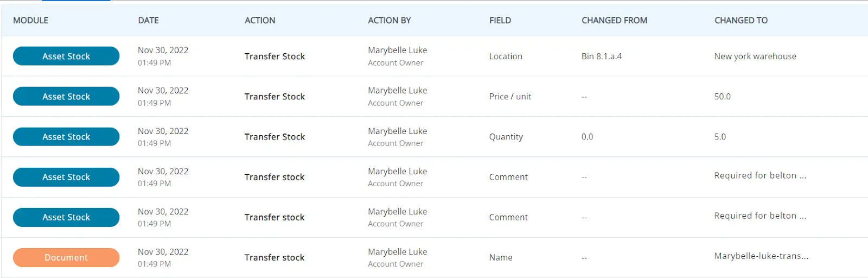Click the ACTION column header
Screen dimensions: 868x278
(260, 20)
